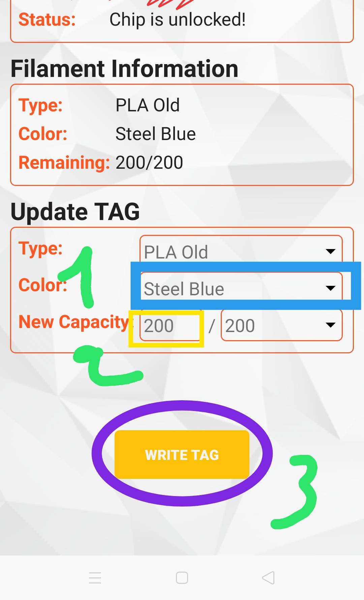Tap the Android recent apps menu icon
The width and height of the screenshot is (364, 600).
click(95, 578)
